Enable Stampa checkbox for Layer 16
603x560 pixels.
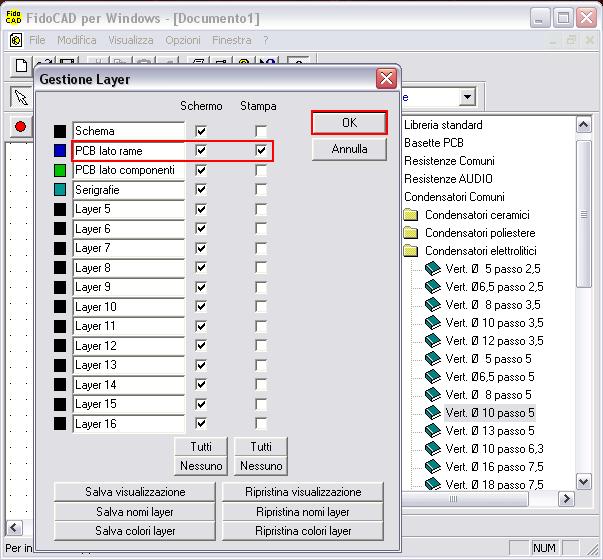(261, 423)
